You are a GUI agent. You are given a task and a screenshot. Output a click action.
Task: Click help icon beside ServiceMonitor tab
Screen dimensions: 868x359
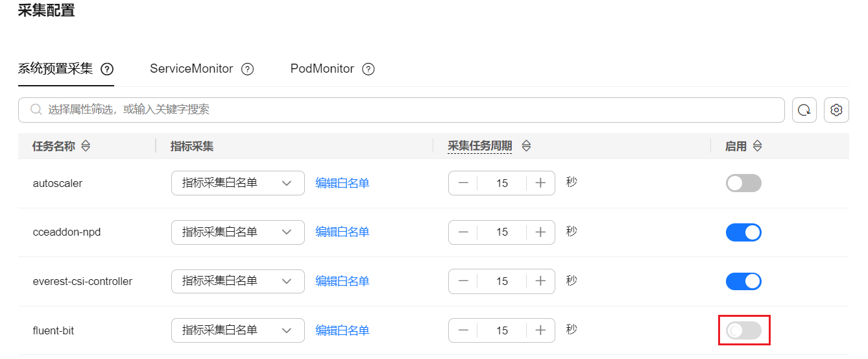click(247, 69)
